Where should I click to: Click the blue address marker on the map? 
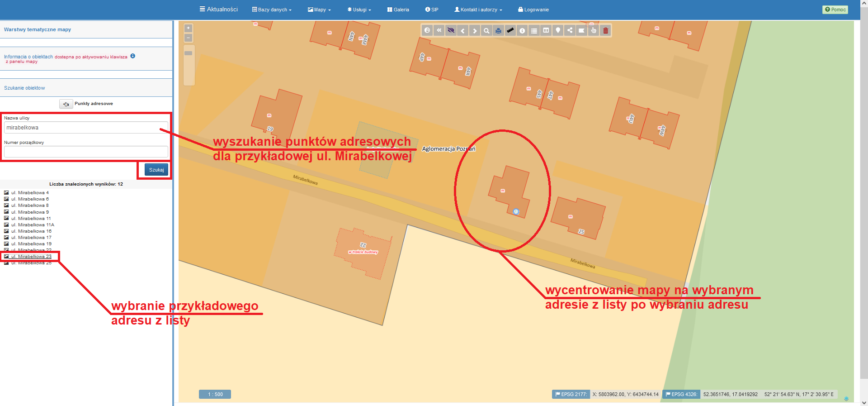coord(516,211)
